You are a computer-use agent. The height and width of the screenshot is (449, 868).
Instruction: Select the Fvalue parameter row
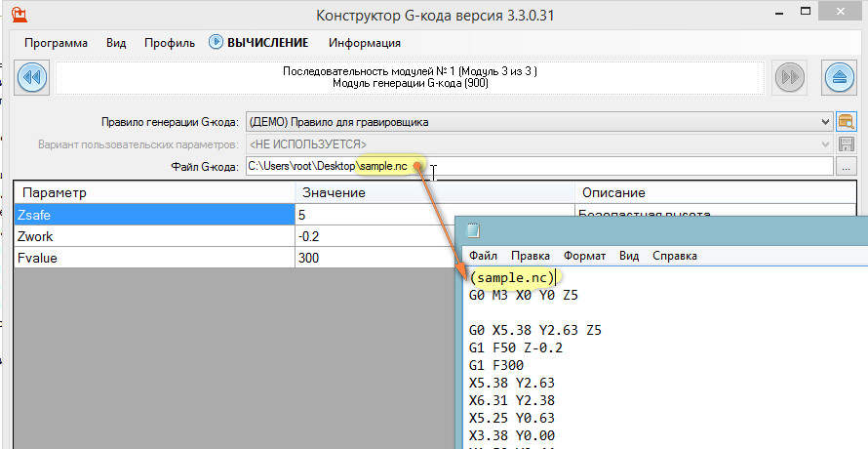[154, 258]
